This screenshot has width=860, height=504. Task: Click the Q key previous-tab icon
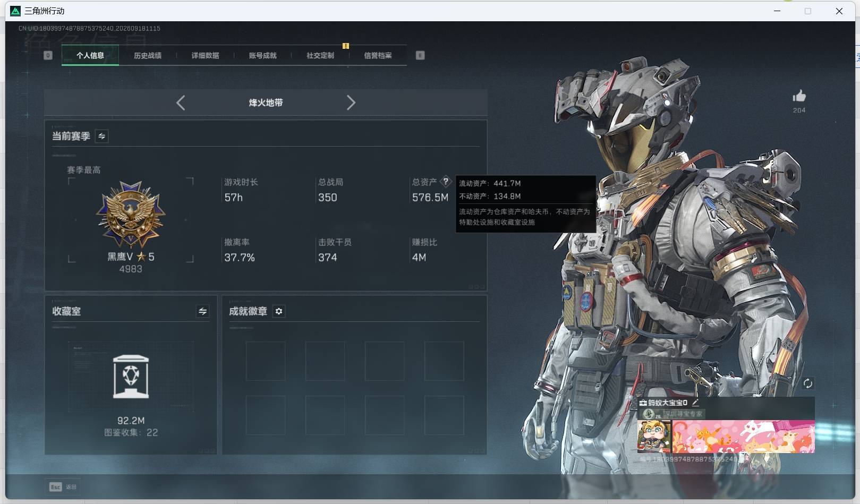[48, 55]
